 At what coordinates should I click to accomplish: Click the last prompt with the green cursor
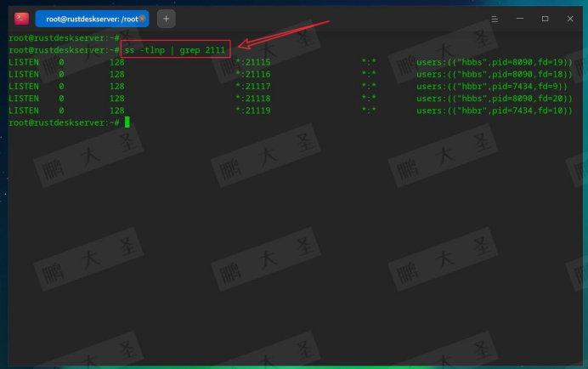coord(69,122)
